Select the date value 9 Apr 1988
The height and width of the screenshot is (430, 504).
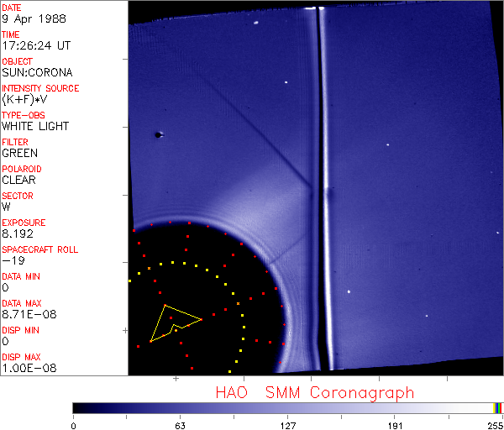click(28, 19)
